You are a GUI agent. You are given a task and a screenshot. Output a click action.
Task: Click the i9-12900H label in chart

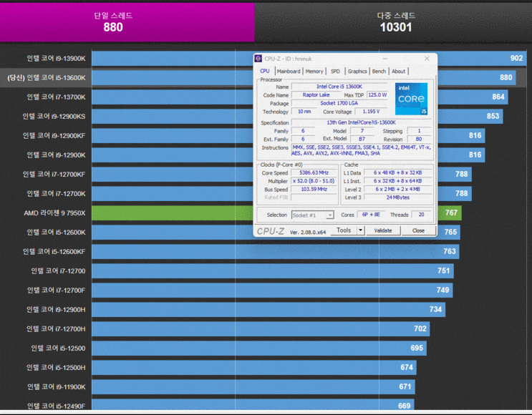[56, 310]
